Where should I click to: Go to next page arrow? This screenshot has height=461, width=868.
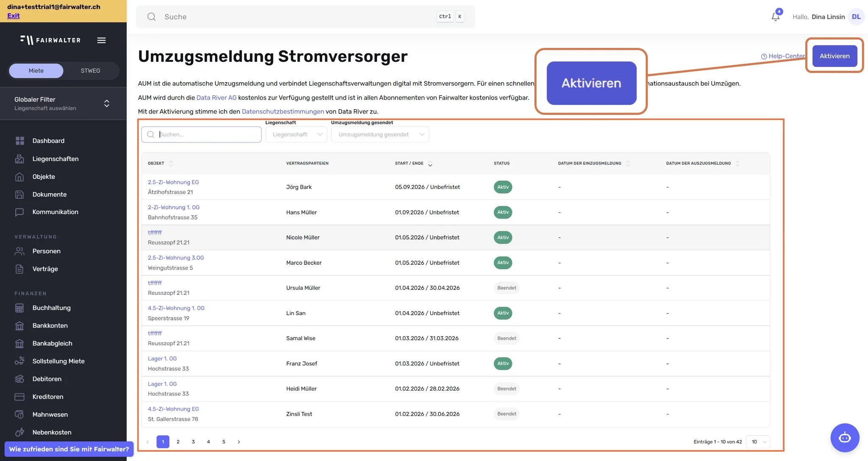click(x=239, y=442)
